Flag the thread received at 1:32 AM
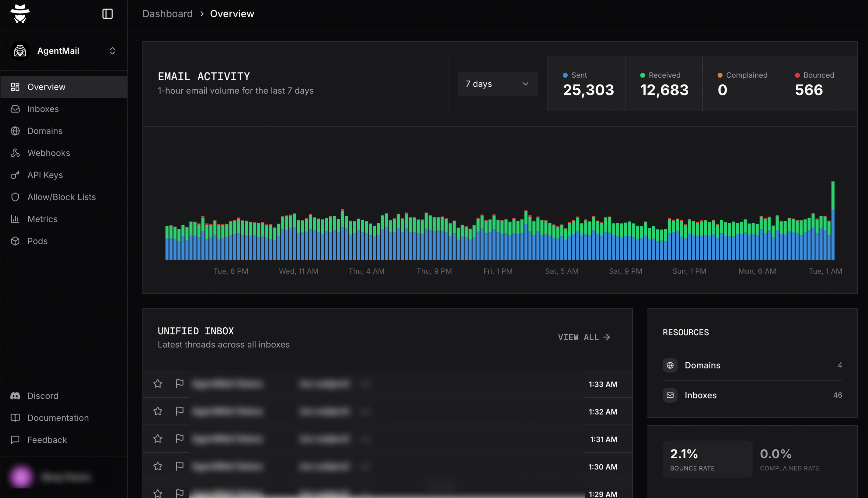868x498 pixels. click(x=179, y=411)
